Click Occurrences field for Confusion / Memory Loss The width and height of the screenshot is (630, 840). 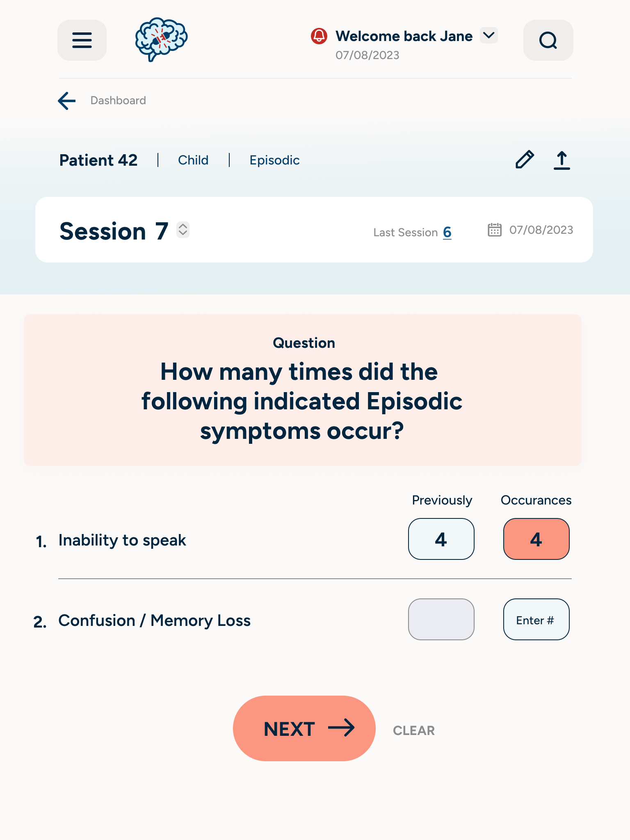coord(536,619)
